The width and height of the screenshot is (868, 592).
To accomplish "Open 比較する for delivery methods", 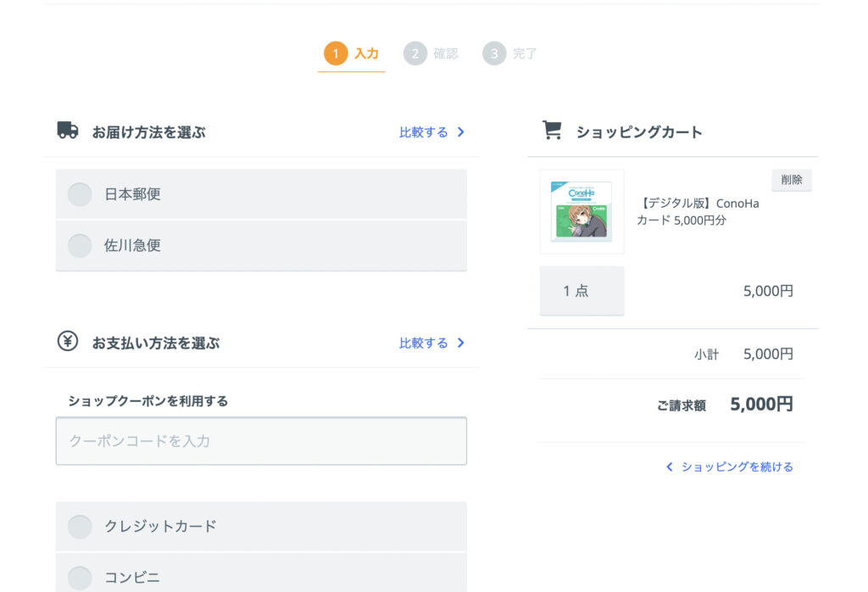I will 424,132.
